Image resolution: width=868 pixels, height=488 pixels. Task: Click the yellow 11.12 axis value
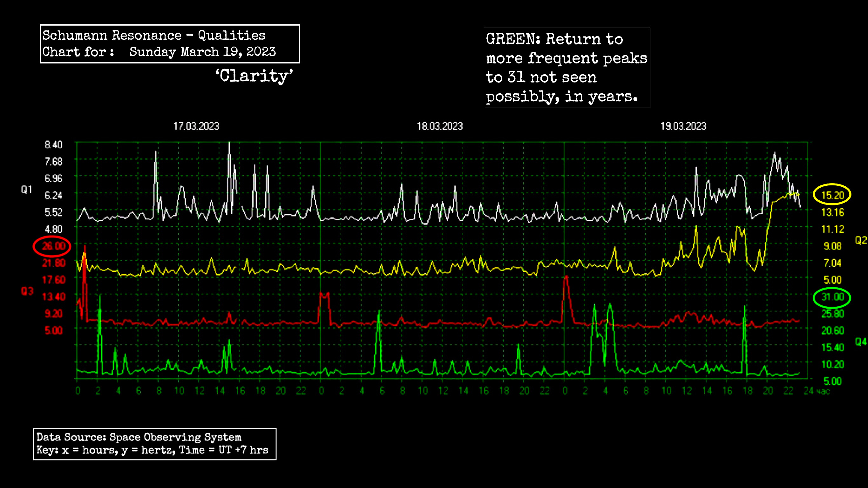tap(833, 229)
